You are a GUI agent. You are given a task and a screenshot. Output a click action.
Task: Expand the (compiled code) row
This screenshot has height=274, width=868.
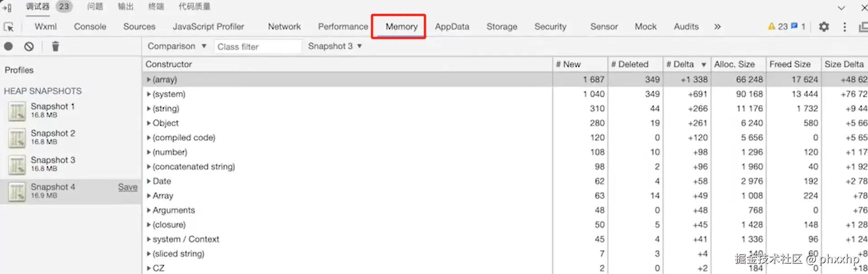(x=148, y=137)
